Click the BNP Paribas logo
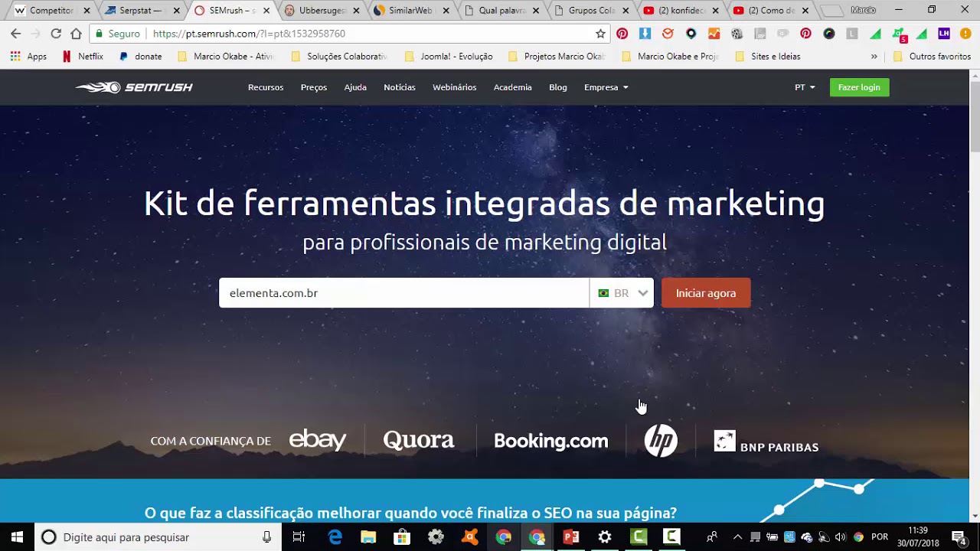The width and height of the screenshot is (980, 551). pos(766,442)
